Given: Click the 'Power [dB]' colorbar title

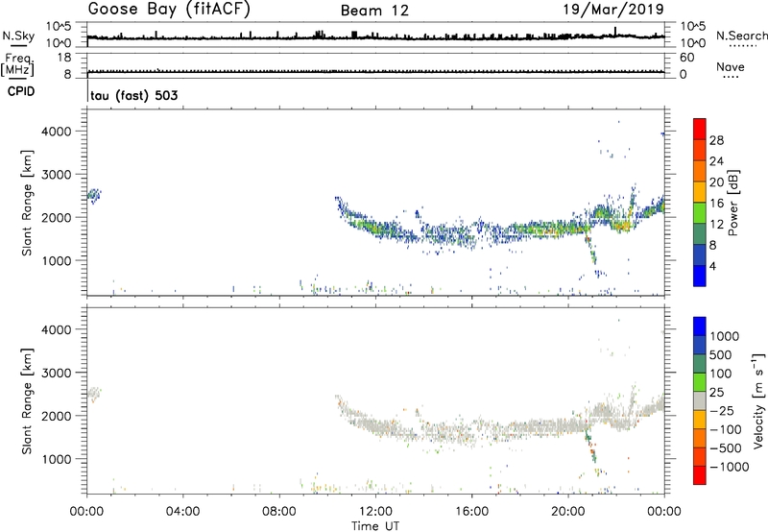Looking at the screenshot, I should (732, 203).
